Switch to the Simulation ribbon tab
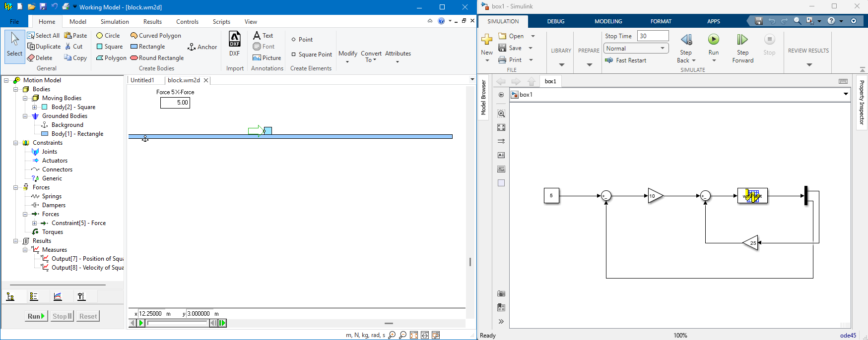The width and height of the screenshot is (868, 340). (x=115, y=21)
